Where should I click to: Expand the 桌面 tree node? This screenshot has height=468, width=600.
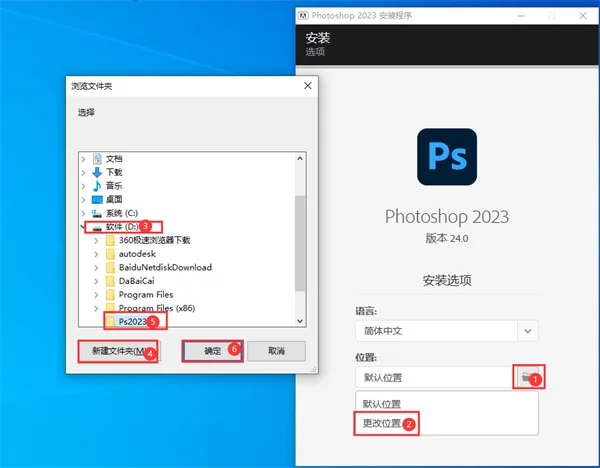tap(83, 199)
